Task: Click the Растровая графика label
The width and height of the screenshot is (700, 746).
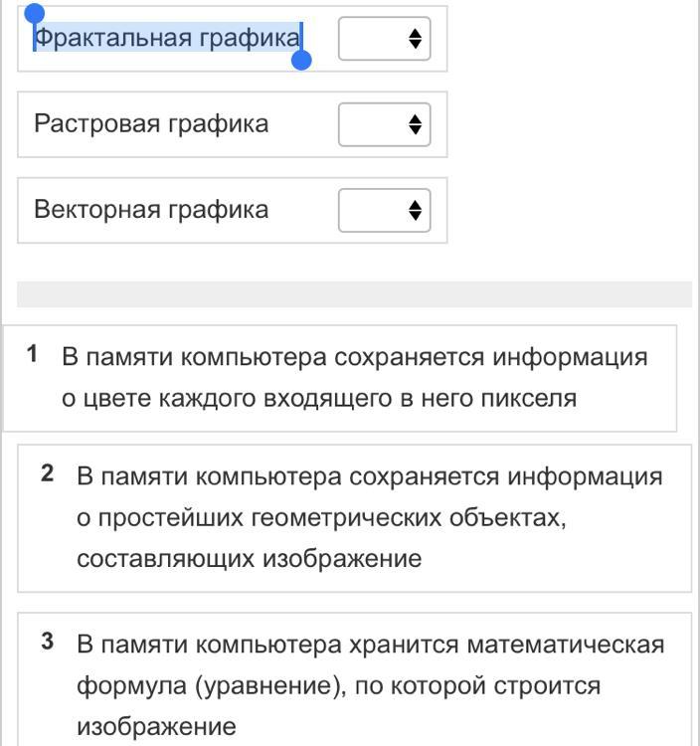Action: pyautogui.click(x=151, y=124)
